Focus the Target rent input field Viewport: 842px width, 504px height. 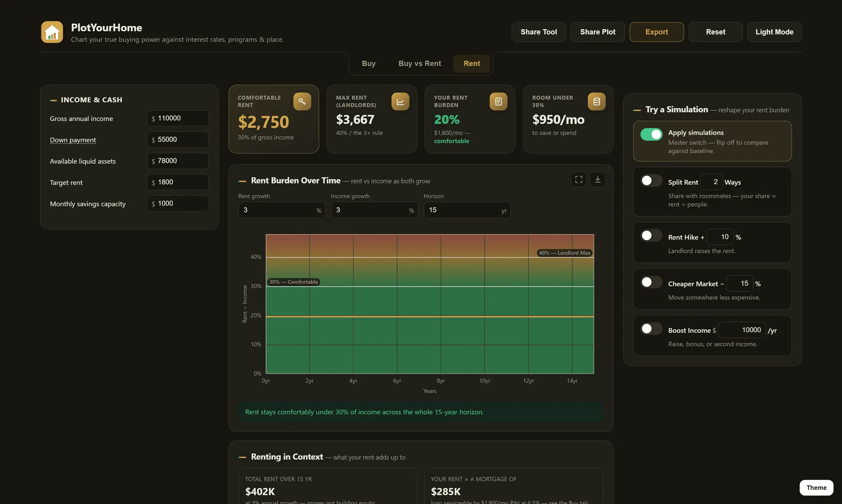tap(178, 182)
